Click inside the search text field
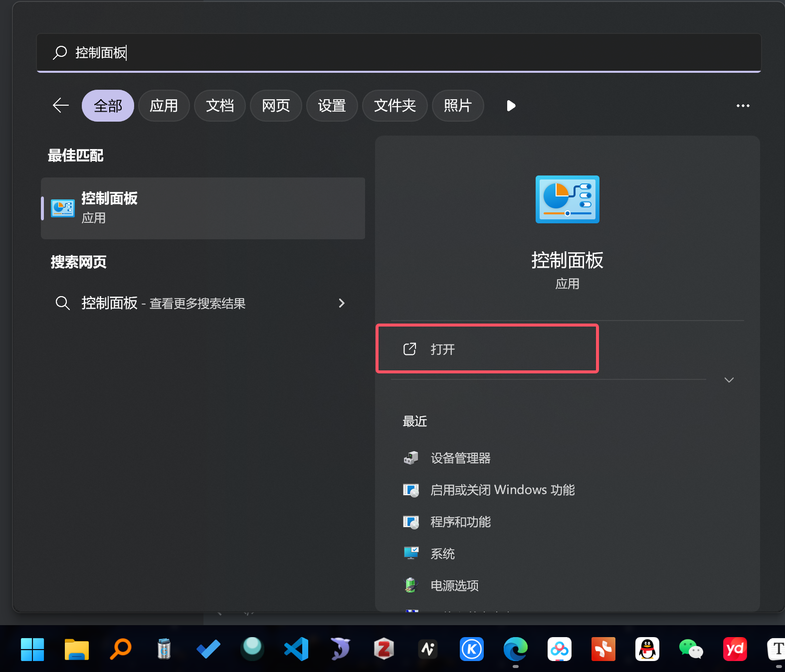The height and width of the screenshot is (672, 785). [399, 53]
